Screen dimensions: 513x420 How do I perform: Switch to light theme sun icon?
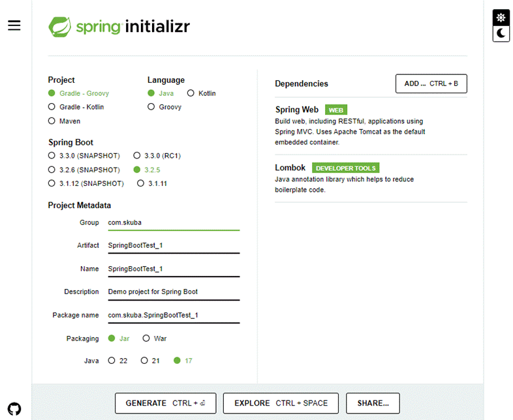point(501,18)
